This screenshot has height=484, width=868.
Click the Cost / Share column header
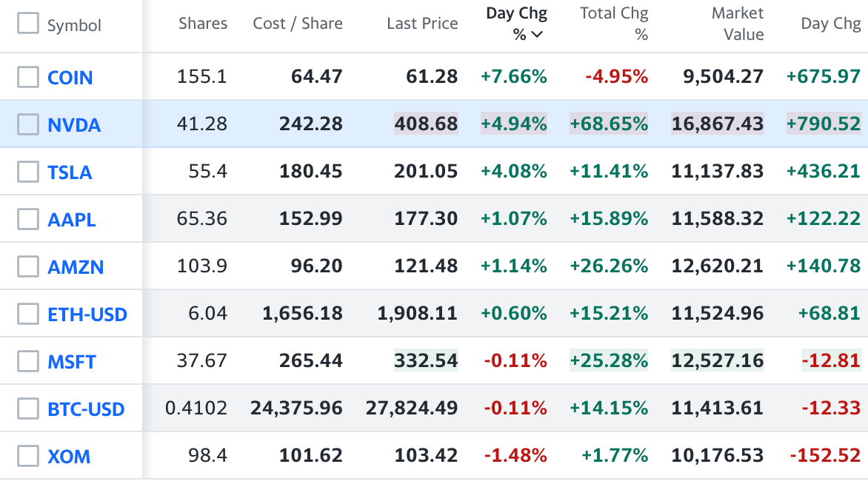tap(298, 24)
